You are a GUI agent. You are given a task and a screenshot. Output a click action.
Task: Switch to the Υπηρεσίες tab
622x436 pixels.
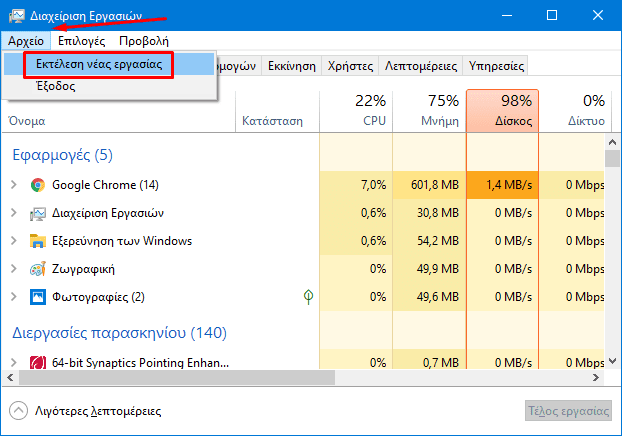click(x=497, y=65)
